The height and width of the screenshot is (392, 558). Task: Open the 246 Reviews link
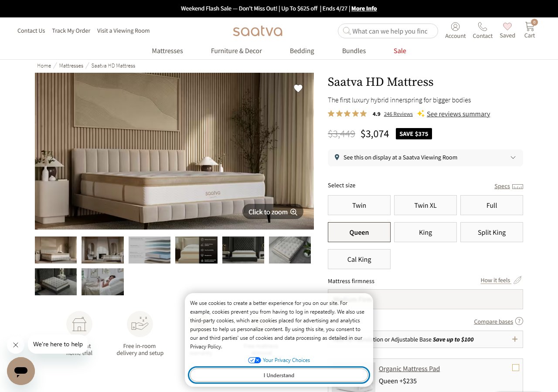[398, 114]
